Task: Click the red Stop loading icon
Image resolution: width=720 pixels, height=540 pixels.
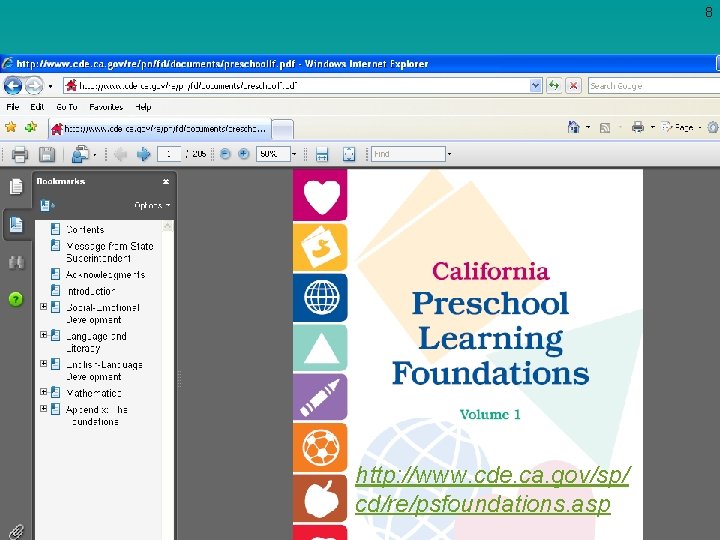Action: [x=574, y=85]
